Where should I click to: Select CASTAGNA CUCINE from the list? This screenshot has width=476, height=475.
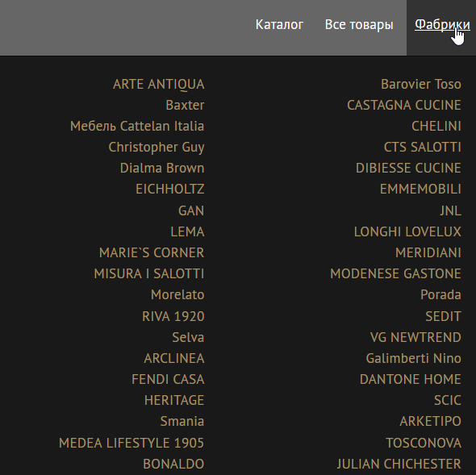(404, 106)
